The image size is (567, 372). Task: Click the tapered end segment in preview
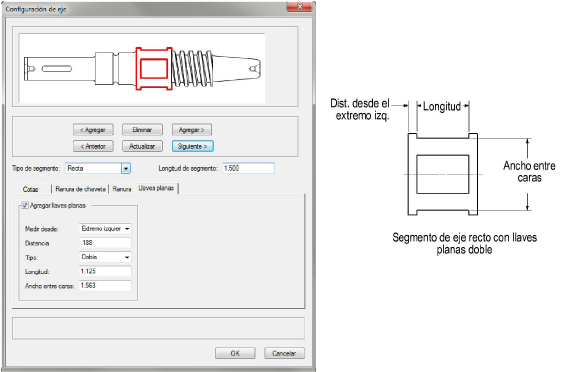pos(237,68)
